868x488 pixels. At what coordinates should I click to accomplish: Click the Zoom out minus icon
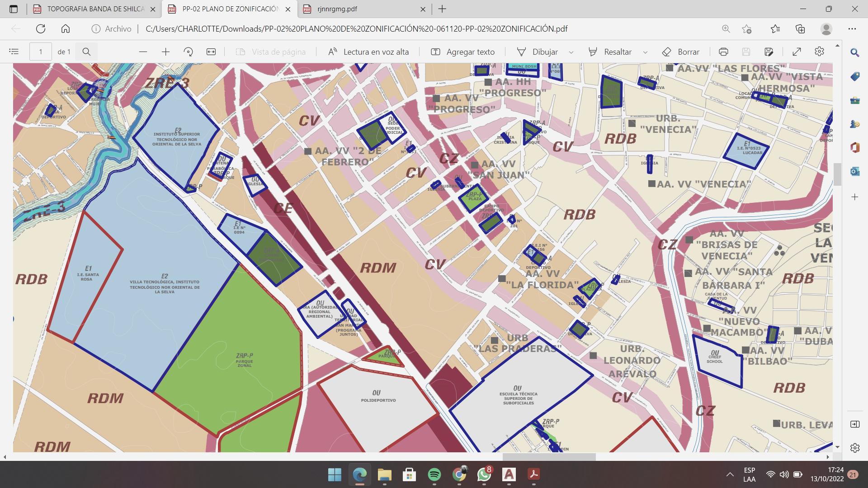pyautogui.click(x=143, y=52)
